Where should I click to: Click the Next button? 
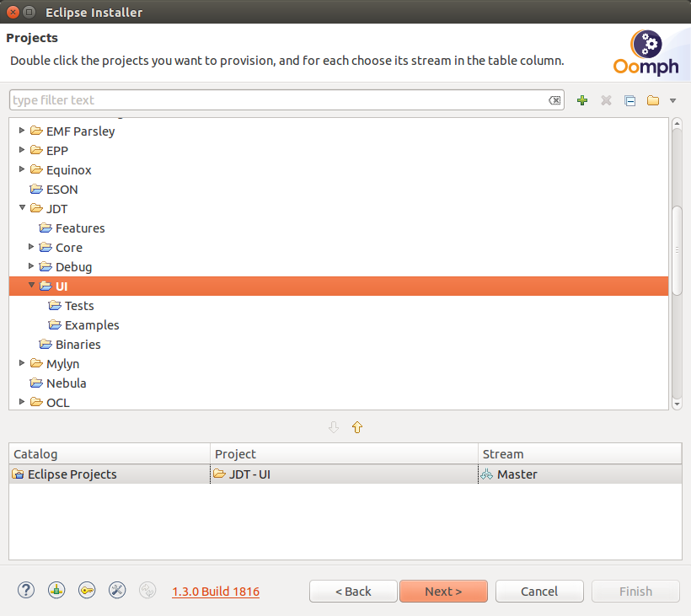443,592
